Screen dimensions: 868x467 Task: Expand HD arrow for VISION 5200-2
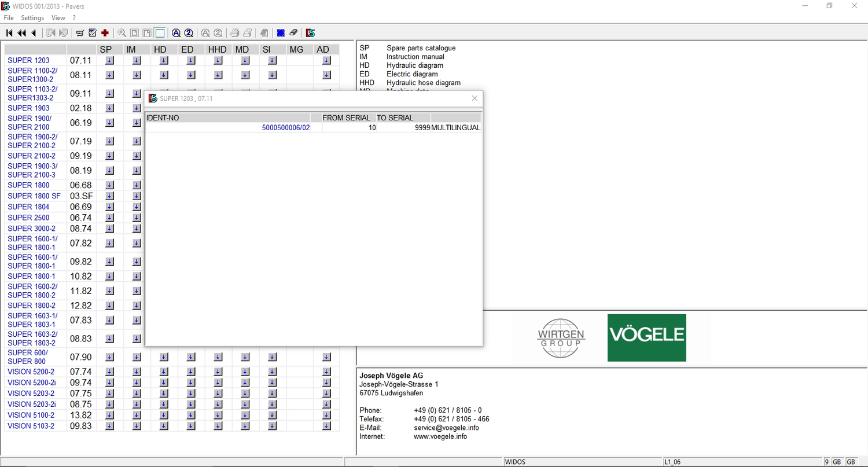(163, 372)
